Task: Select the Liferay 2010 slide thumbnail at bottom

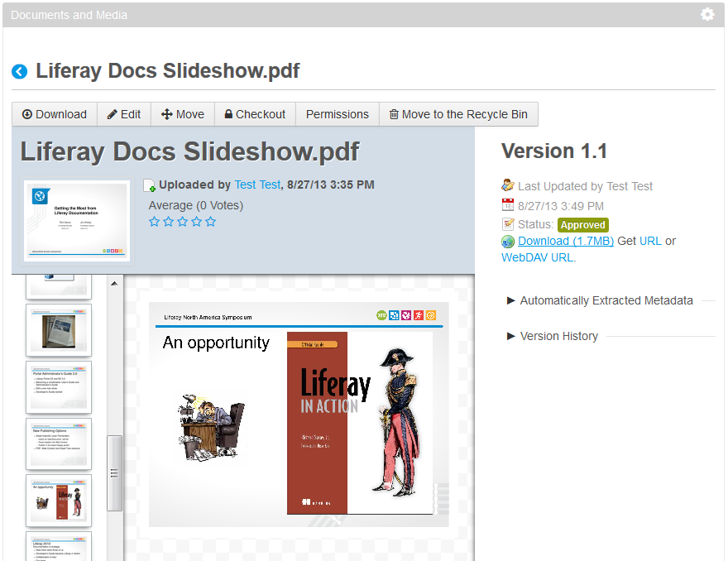Action: click(x=59, y=547)
